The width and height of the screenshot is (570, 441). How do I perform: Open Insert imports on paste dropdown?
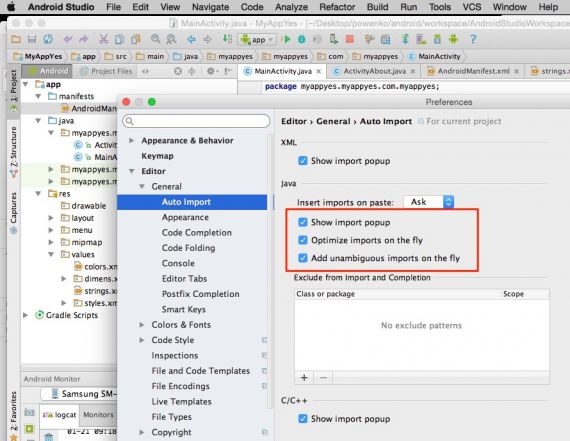click(x=429, y=202)
